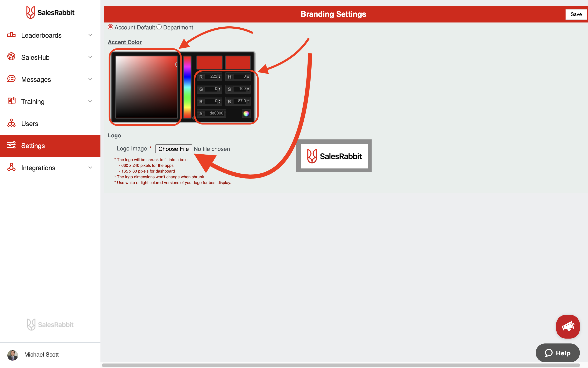The height and width of the screenshot is (368, 588).
Task: Click the 'No file chosen' text
Action: pyautogui.click(x=212, y=149)
